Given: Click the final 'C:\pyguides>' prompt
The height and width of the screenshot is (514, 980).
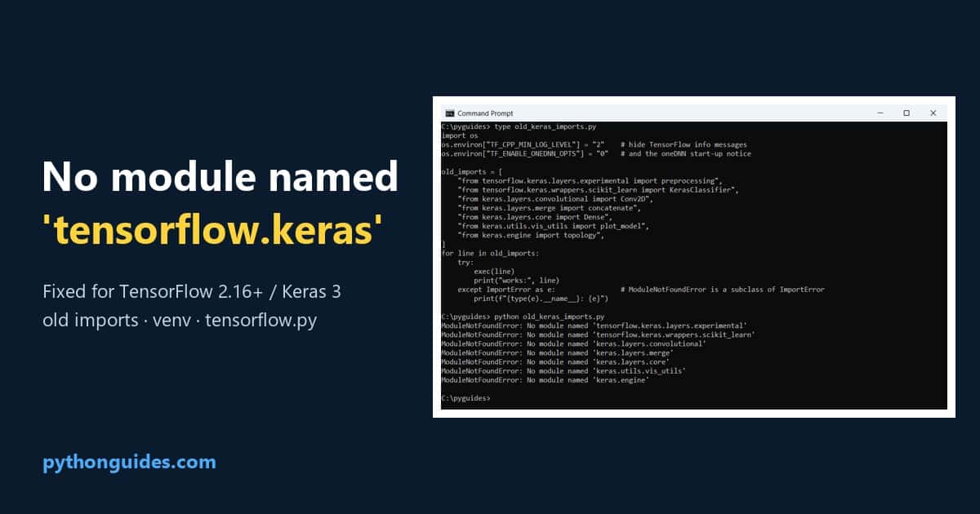Looking at the screenshot, I should tap(465, 397).
